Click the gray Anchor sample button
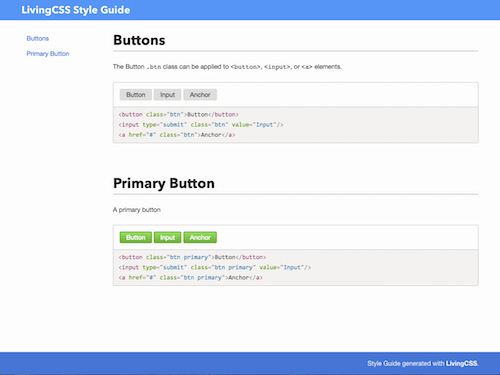This screenshot has height=375, width=500. 200,95
